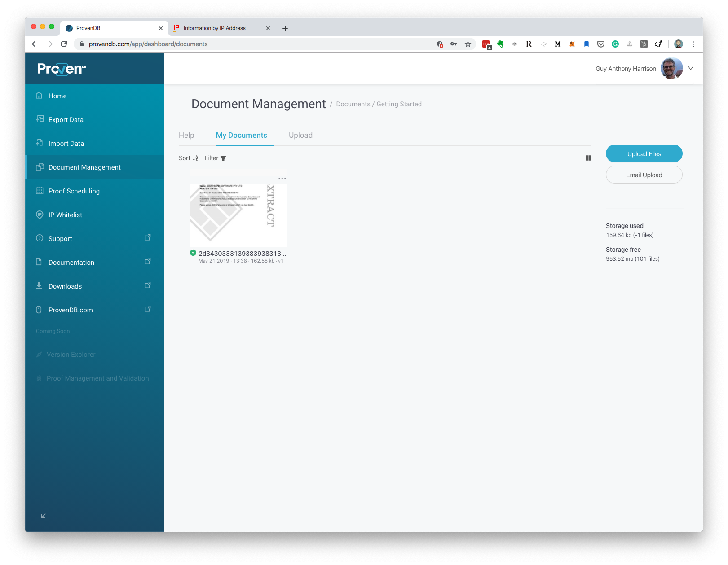This screenshot has width=728, height=565.
Task: Go back in browser history
Action: tap(35, 44)
